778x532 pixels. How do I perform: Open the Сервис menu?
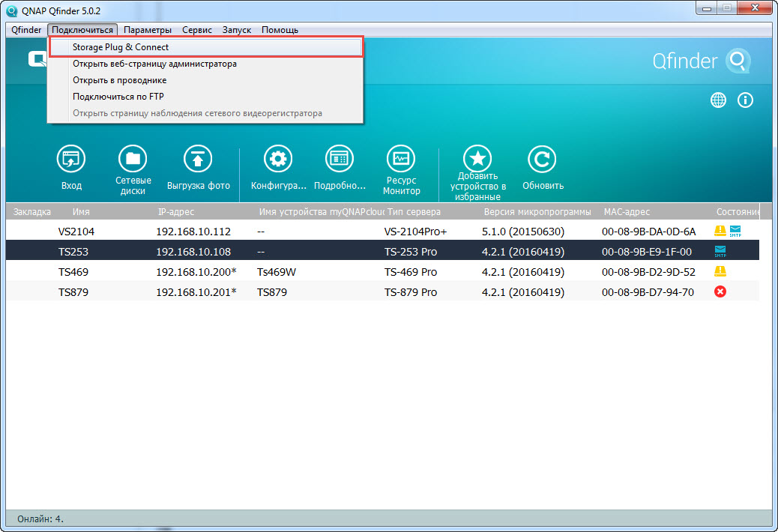point(197,30)
